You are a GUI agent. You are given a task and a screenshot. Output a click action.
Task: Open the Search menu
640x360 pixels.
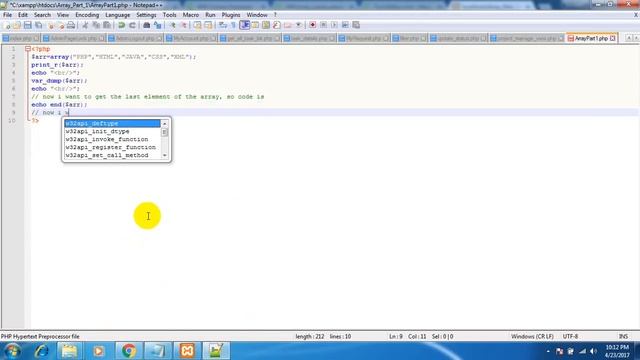(42, 15)
